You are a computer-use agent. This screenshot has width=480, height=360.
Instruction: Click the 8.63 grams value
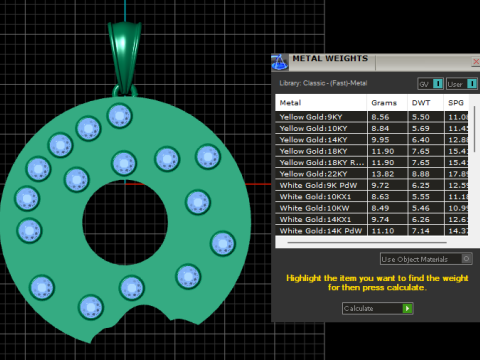coord(380,197)
